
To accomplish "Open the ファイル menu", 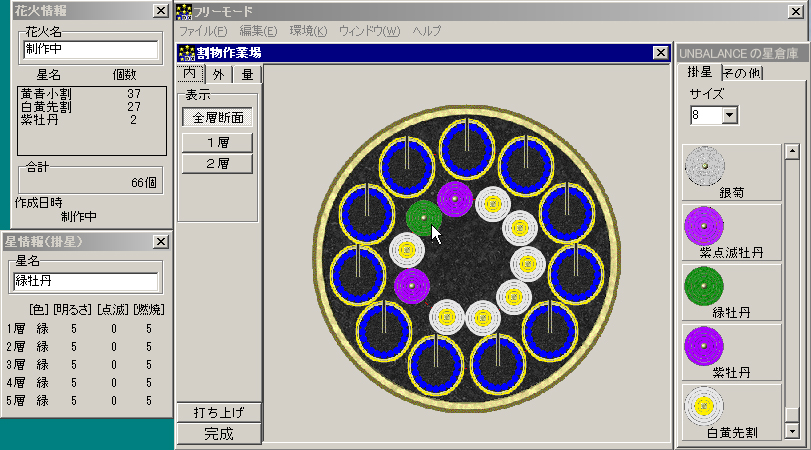I will [203, 31].
